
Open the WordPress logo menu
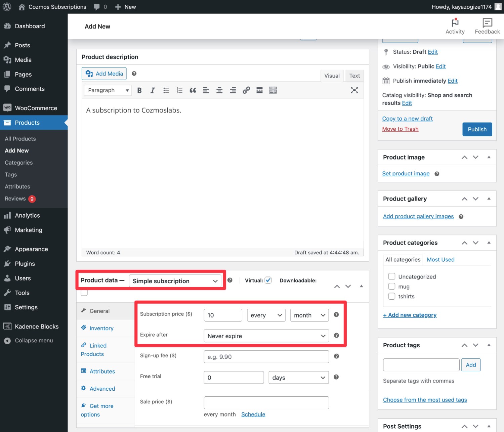[x=7, y=7]
